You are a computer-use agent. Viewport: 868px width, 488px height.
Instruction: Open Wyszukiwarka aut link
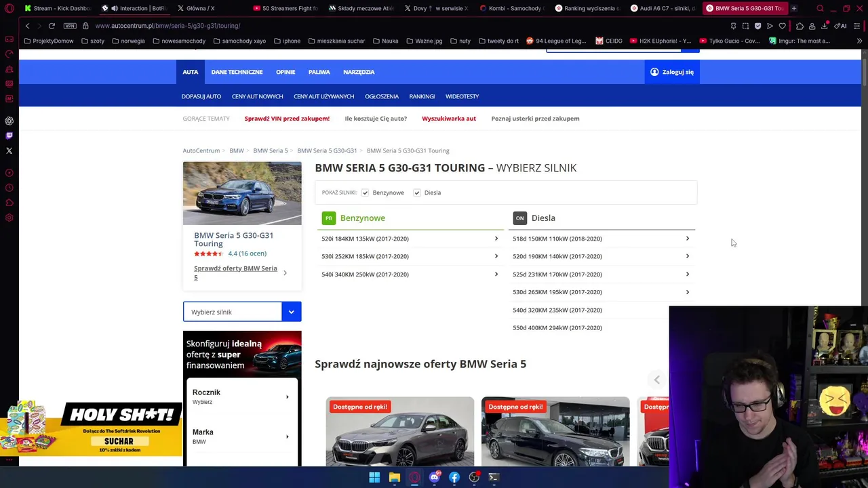coord(449,119)
